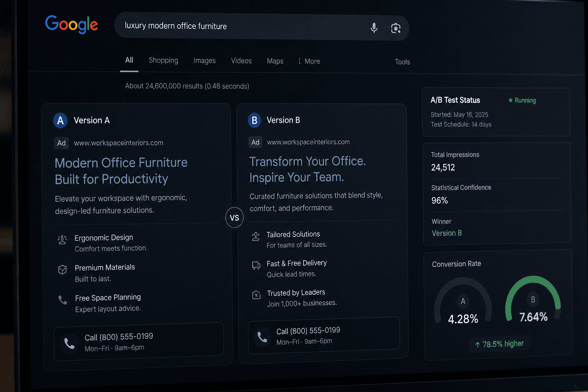
Task: Click the Version A 4.28% conversion gauge
Action: point(463,302)
